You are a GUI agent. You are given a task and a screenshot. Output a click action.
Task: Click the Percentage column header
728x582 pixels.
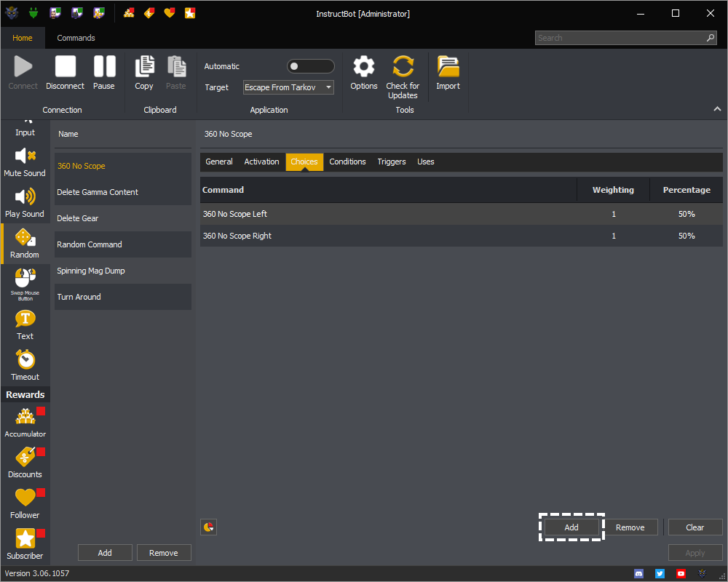point(687,190)
